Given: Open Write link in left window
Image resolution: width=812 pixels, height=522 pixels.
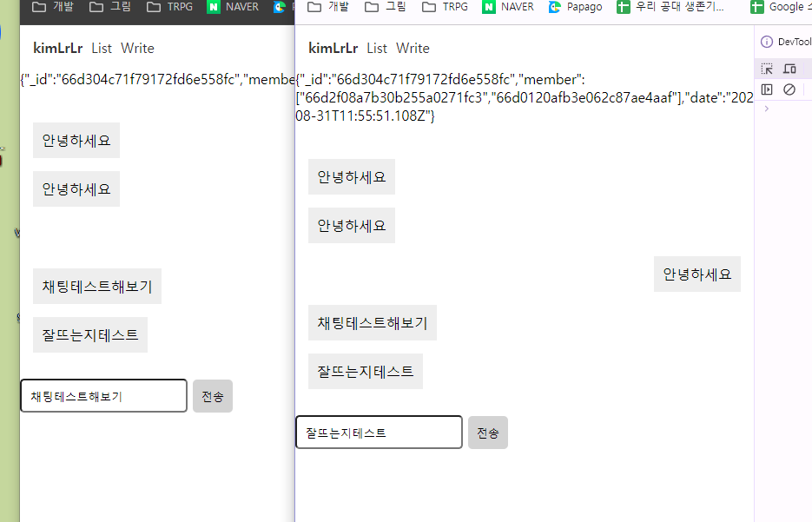Looking at the screenshot, I should (x=138, y=48).
